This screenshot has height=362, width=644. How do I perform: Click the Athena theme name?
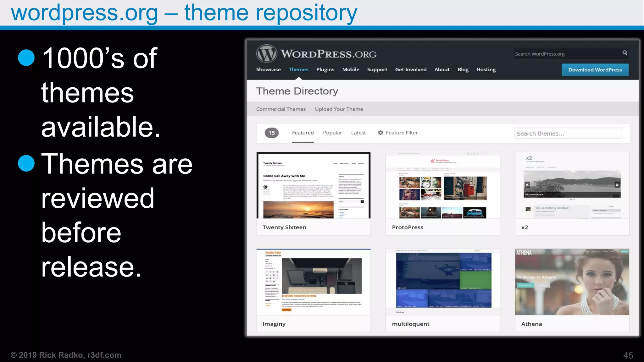click(531, 324)
